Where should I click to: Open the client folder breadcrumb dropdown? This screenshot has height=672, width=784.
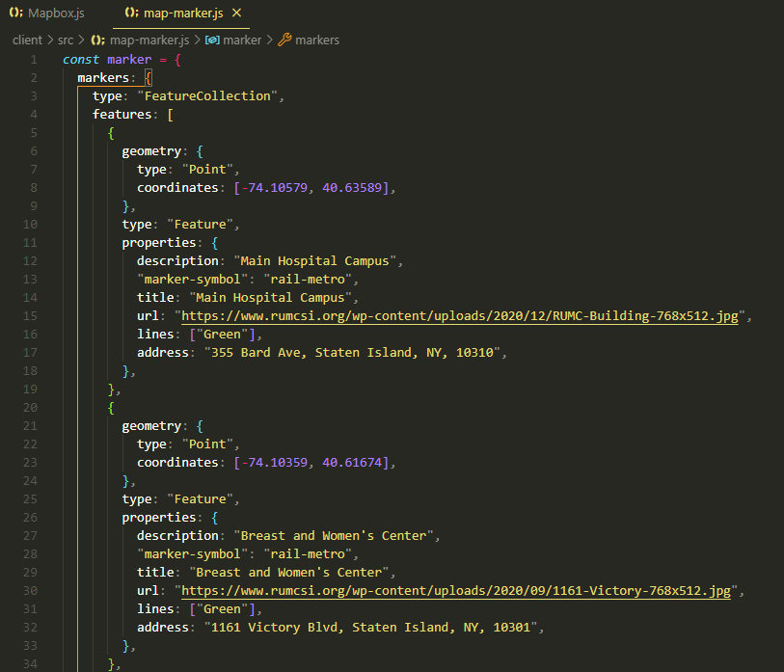[x=27, y=40]
